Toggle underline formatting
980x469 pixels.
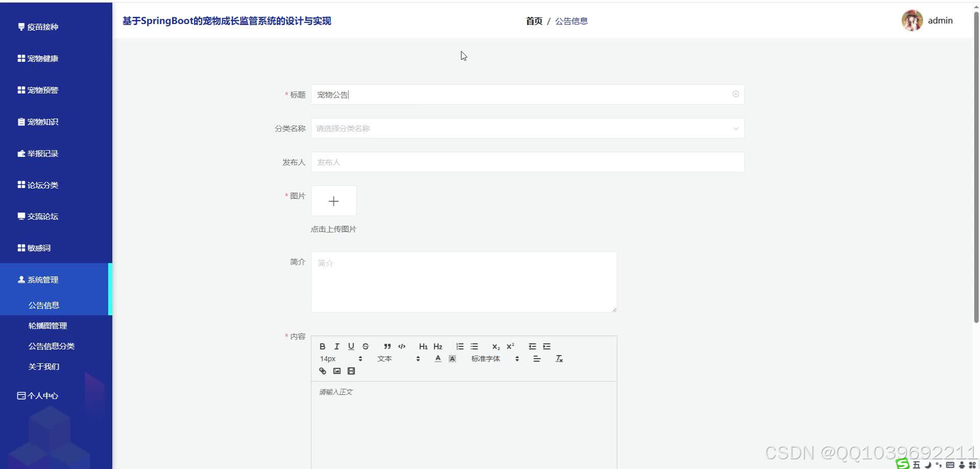(x=351, y=346)
